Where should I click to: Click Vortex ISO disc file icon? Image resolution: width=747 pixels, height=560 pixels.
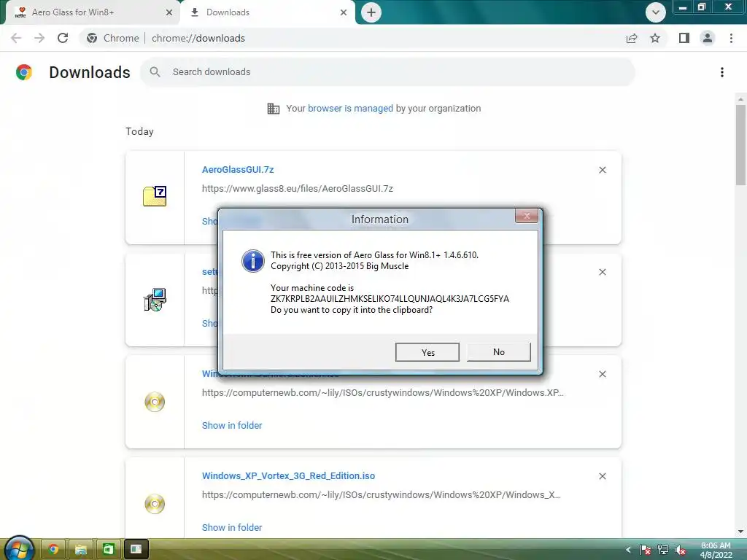click(x=155, y=504)
